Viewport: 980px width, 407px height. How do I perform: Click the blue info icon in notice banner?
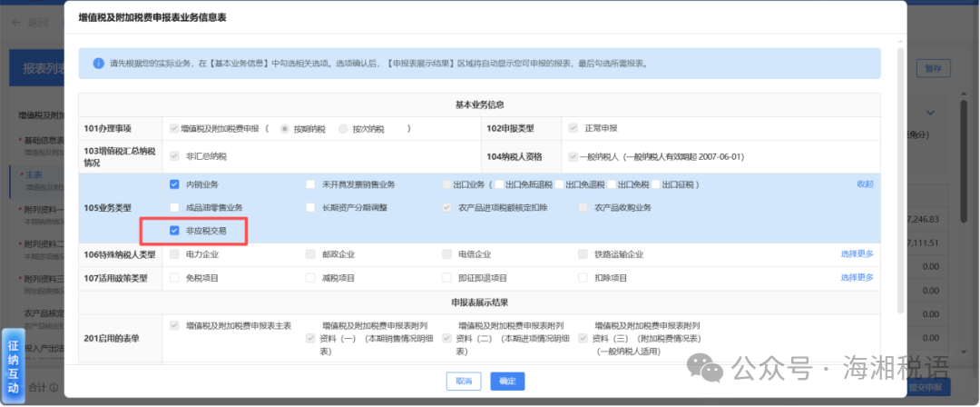pyautogui.click(x=98, y=64)
